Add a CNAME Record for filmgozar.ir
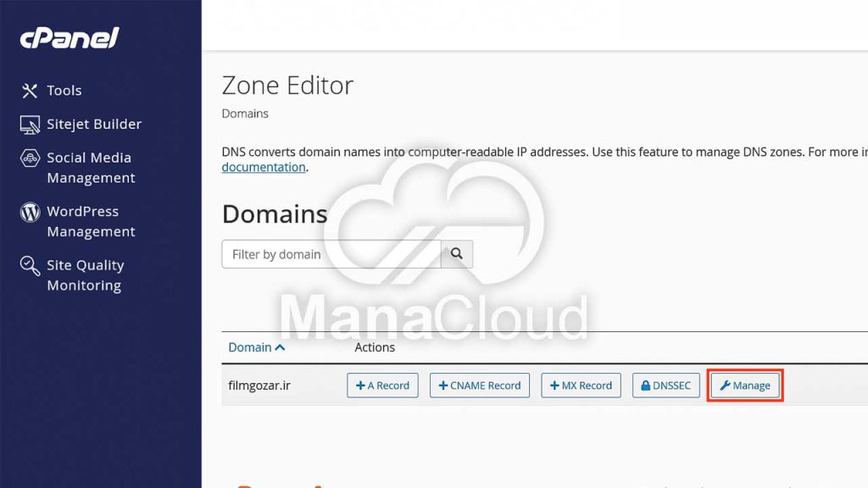868x488 pixels. 479,385
